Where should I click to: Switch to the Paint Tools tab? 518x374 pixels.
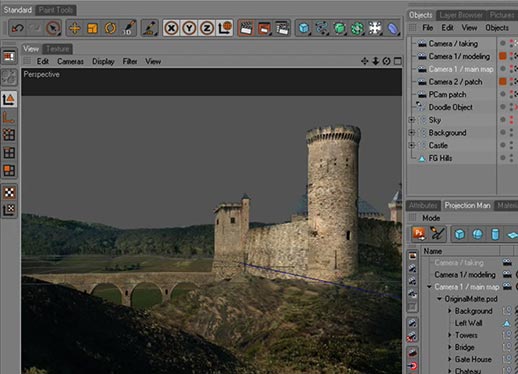click(56, 10)
